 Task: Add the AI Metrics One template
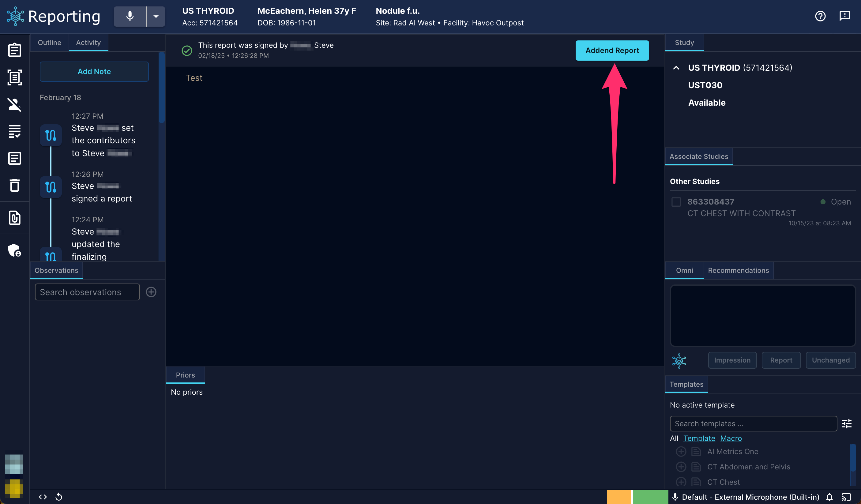(x=681, y=451)
